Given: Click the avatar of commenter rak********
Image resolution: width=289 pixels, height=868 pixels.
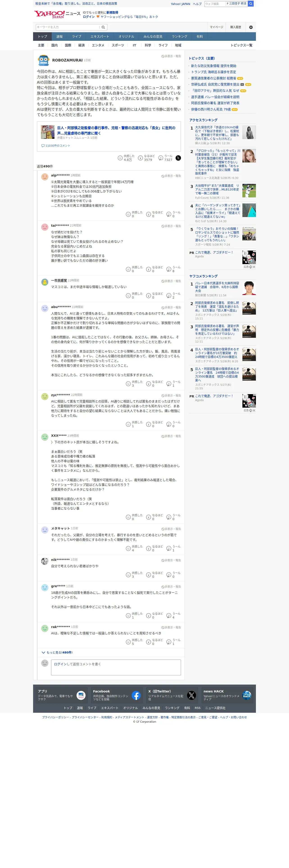Looking at the screenshot, I should click(45, 628).
